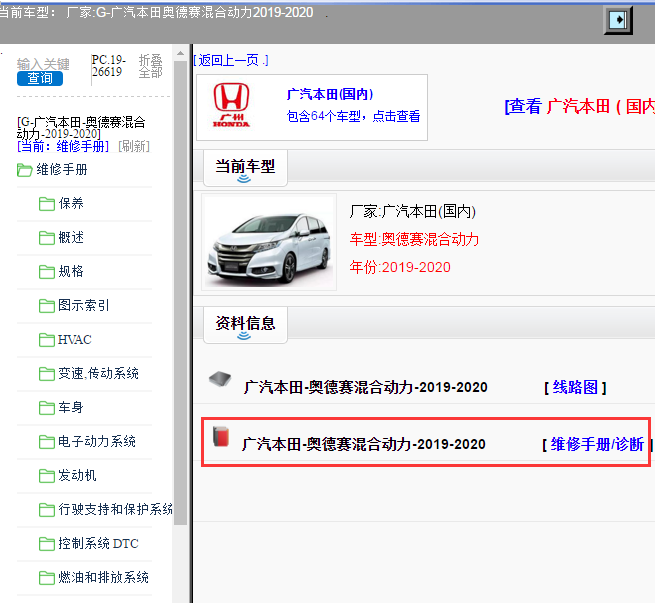Open the 概述 tree item
Screen dimensions: 655x603
point(71,237)
